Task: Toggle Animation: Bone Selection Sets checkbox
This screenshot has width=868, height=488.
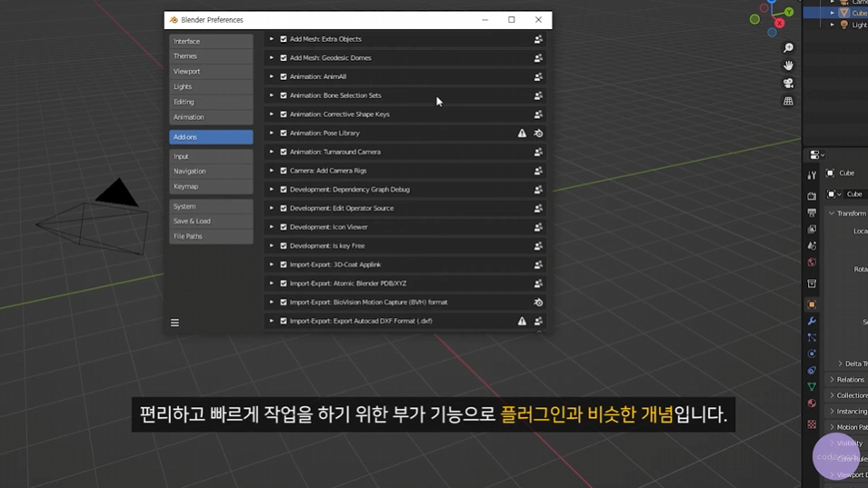Action: click(284, 95)
